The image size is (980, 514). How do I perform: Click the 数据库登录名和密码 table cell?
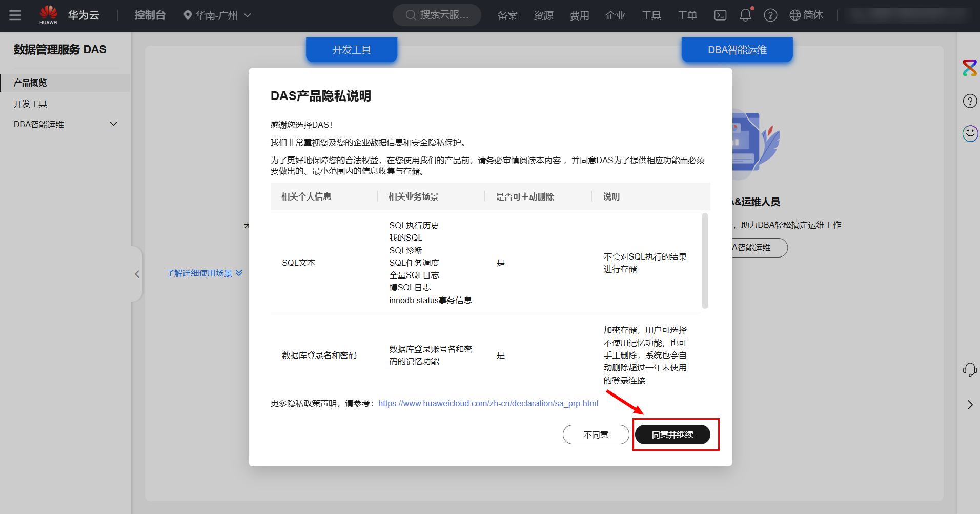coord(319,355)
